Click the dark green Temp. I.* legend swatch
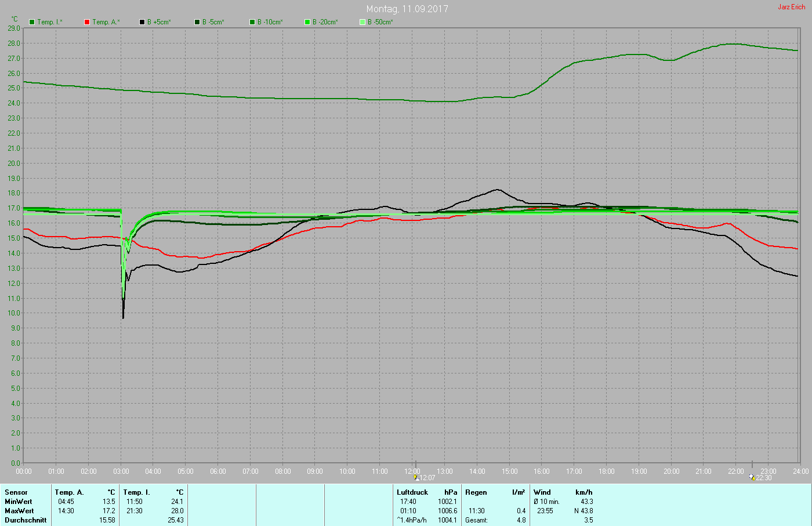Viewport: 812px width, 526px height. (32, 22)
